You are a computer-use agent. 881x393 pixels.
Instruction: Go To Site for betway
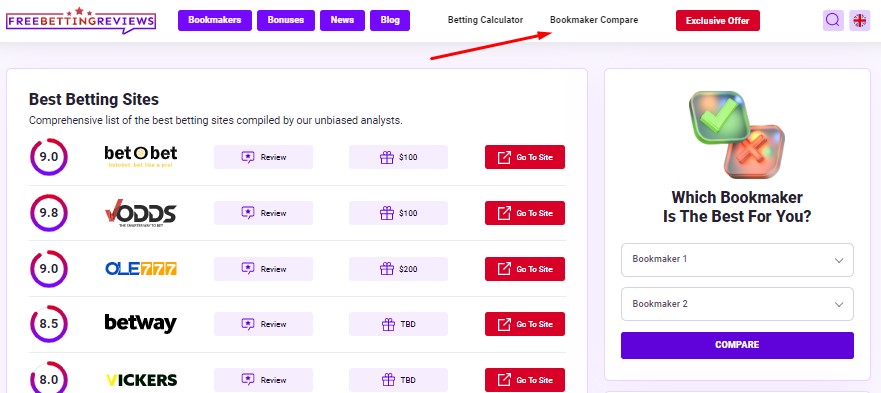[x=525, y=324]
